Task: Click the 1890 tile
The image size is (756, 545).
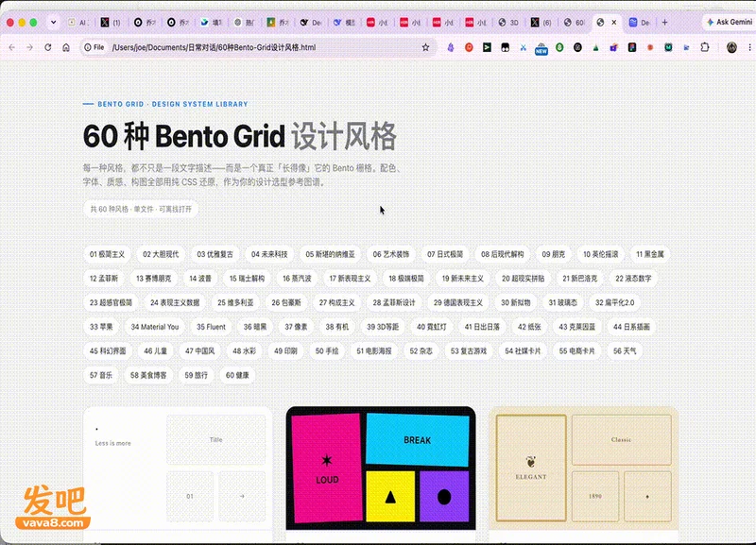Action: (595, 496)
